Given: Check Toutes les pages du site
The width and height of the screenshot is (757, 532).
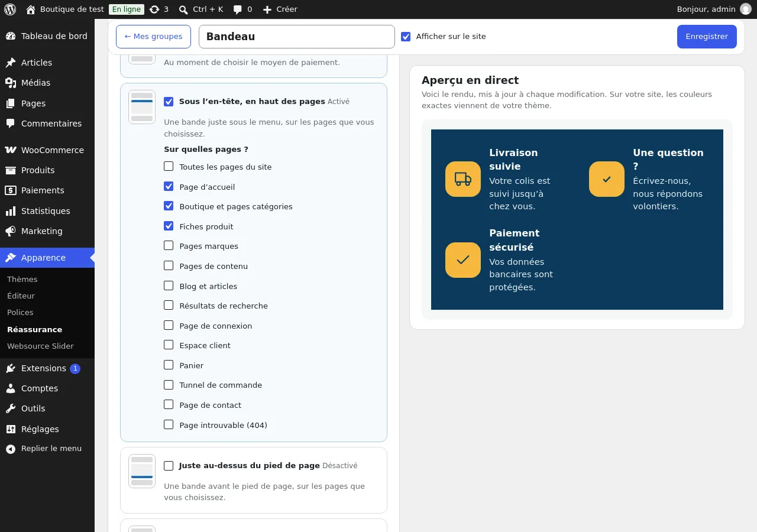Looking at the screenshot, I should click(169, 167).
